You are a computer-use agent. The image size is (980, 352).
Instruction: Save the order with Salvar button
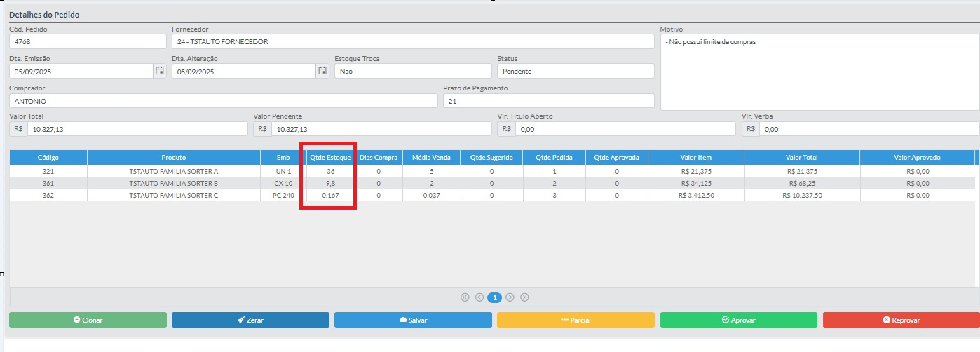pos(413,320)
